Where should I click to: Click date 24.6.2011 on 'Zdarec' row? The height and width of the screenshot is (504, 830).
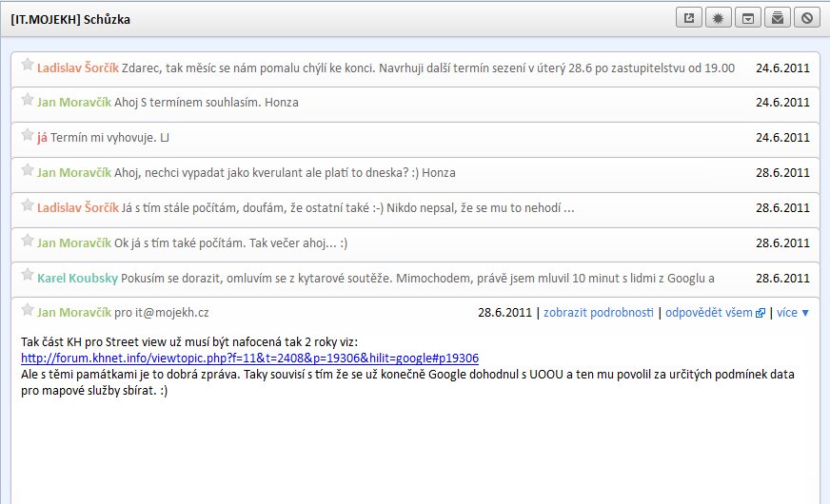click(x=782, y=68)
